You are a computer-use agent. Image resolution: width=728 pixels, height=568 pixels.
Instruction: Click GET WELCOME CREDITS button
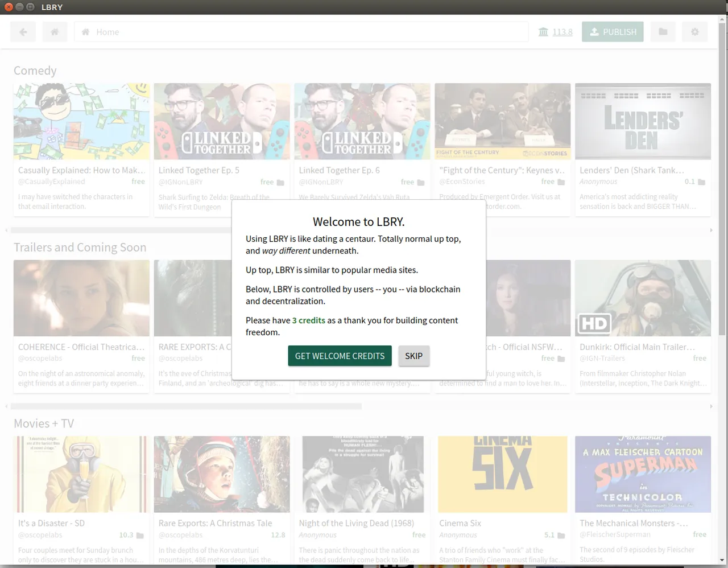tap(340, 356)
